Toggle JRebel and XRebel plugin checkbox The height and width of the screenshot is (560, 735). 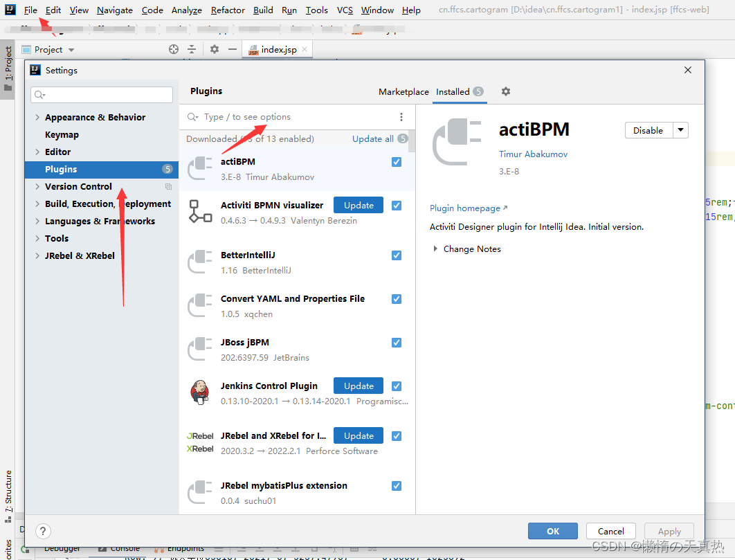pos(397,435)
